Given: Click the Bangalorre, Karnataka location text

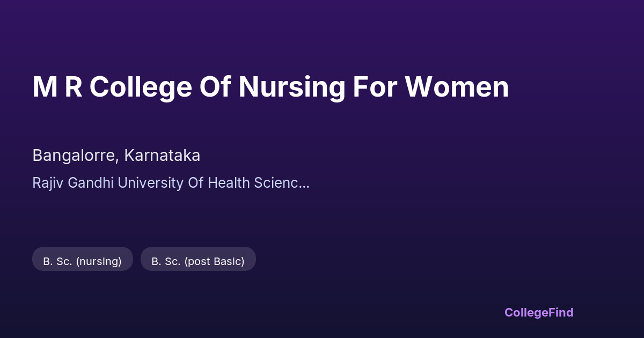Looking at the screenshot, I should coord(116,156).
